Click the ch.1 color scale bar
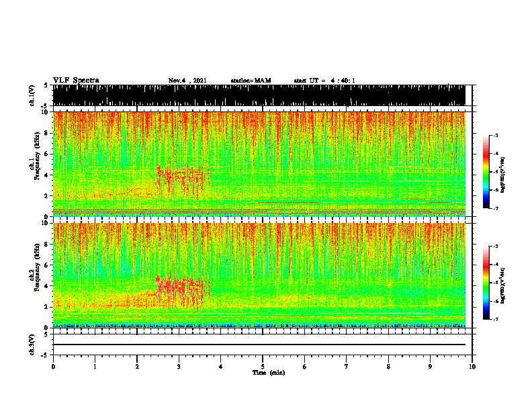Image resolution: width=532 pixels, height=411 pixels. (486, 172)
